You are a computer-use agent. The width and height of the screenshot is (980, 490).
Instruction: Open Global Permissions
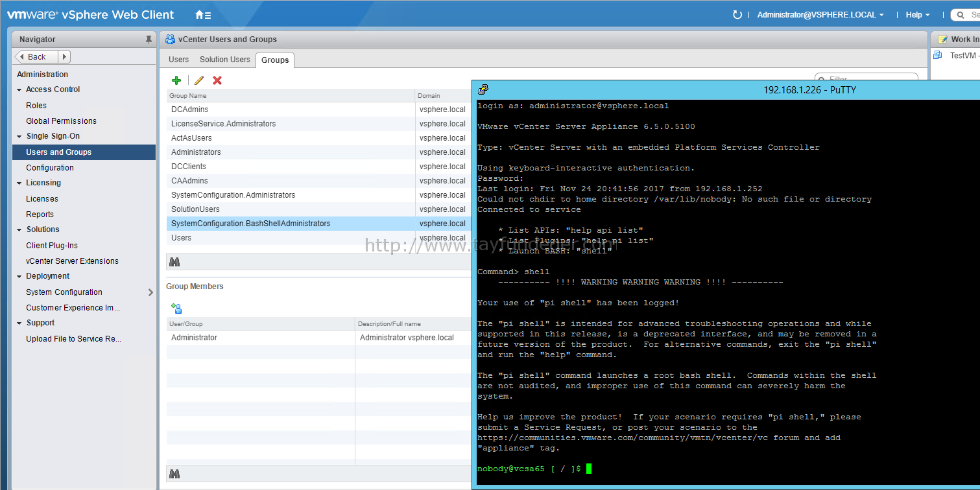tap(61, 121)
